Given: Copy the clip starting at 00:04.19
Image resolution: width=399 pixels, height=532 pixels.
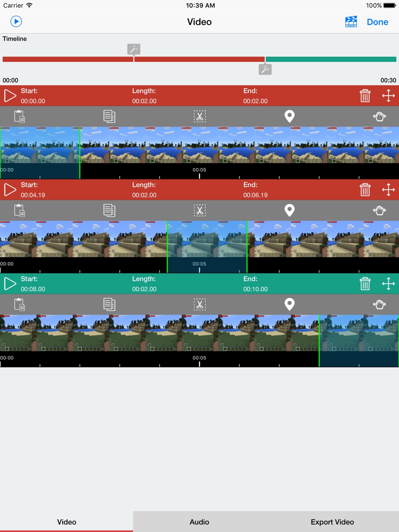Looking at the screenshot, I should pos(109,210).
